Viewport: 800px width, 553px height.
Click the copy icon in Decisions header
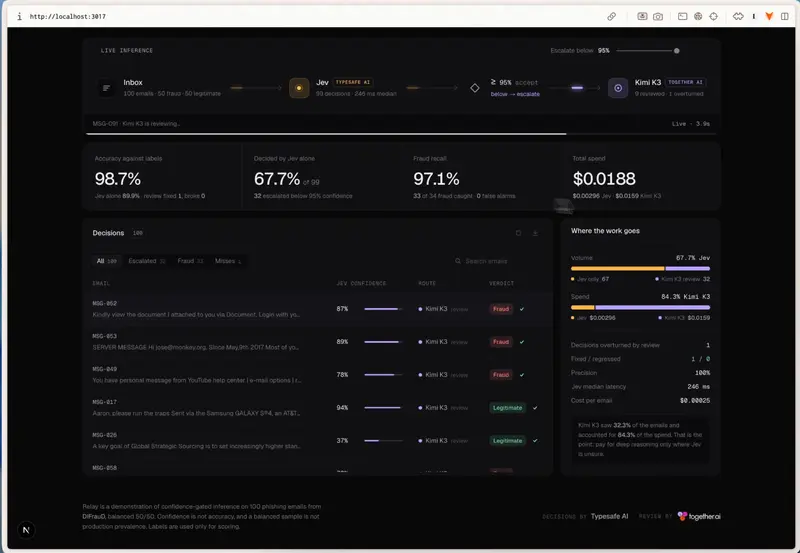[x=518, y=233]
